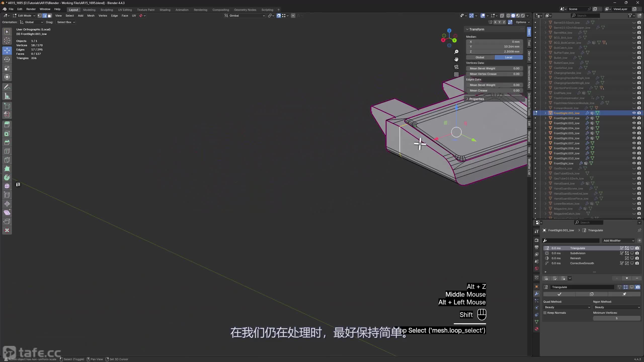Select the Loop Cut tool
This screenshot has height=362, width=644.
click(7, 151)
